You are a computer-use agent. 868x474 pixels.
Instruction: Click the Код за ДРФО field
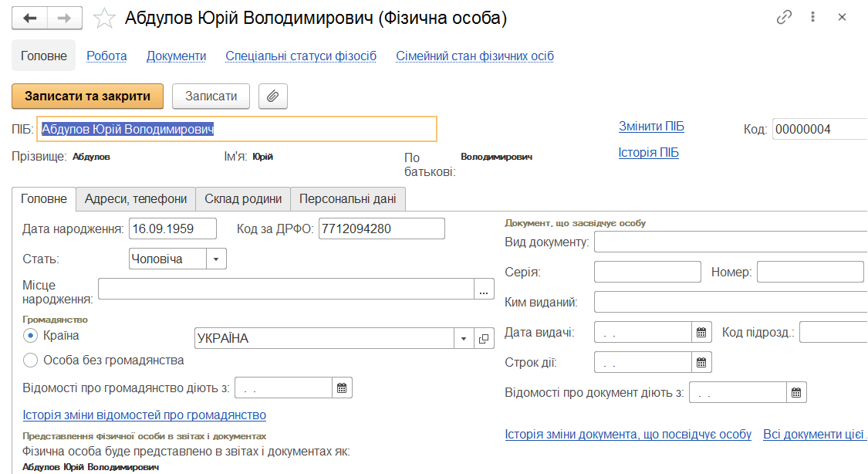click(381, 229)
